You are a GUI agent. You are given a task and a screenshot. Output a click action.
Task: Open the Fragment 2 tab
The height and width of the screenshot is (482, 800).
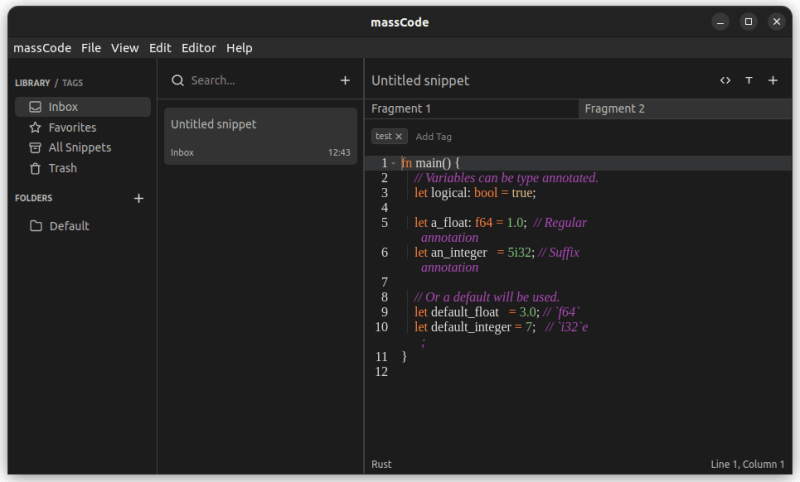coord(615,108)
